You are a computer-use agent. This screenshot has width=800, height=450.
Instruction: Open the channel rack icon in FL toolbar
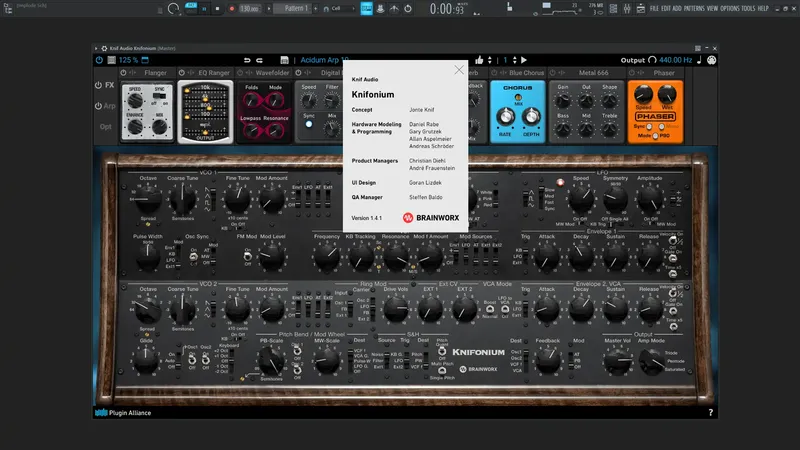(x=613, y=9)
